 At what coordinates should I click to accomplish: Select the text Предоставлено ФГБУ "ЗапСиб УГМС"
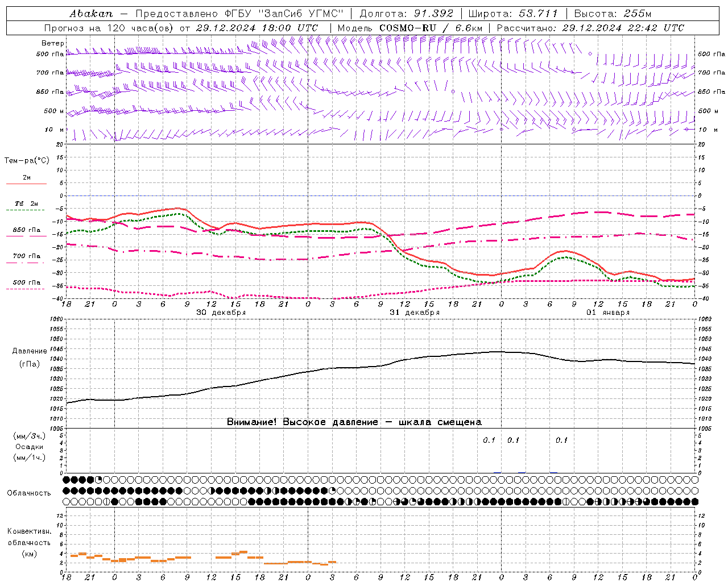pos(239,14)
